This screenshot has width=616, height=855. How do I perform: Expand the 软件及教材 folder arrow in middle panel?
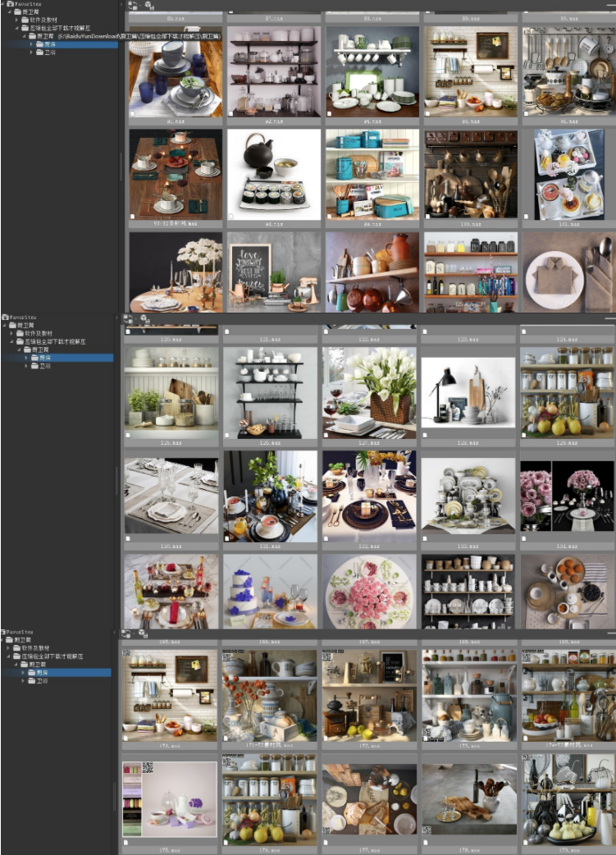11,333
